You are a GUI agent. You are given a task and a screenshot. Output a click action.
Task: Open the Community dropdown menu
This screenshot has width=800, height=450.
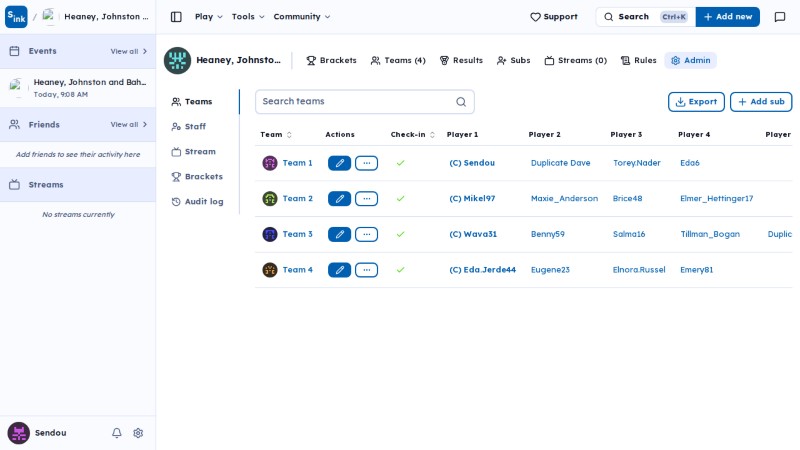pyautogui.click(x=302, y=17)
